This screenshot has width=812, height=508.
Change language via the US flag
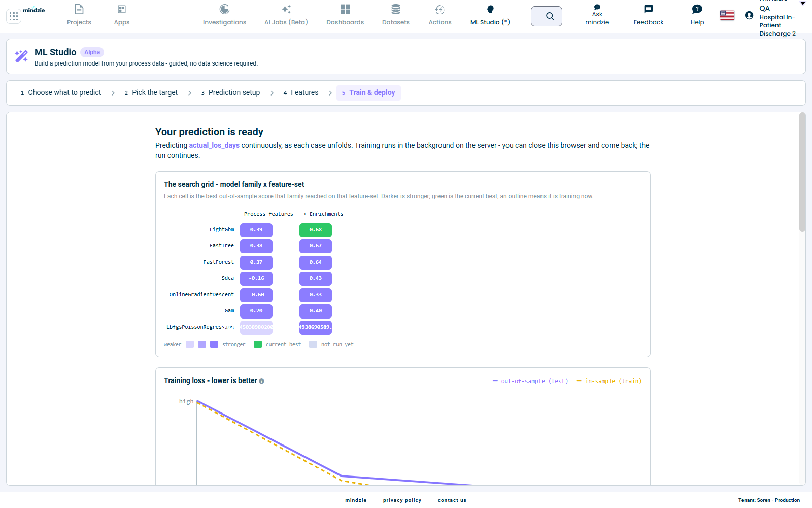[727, 15]
